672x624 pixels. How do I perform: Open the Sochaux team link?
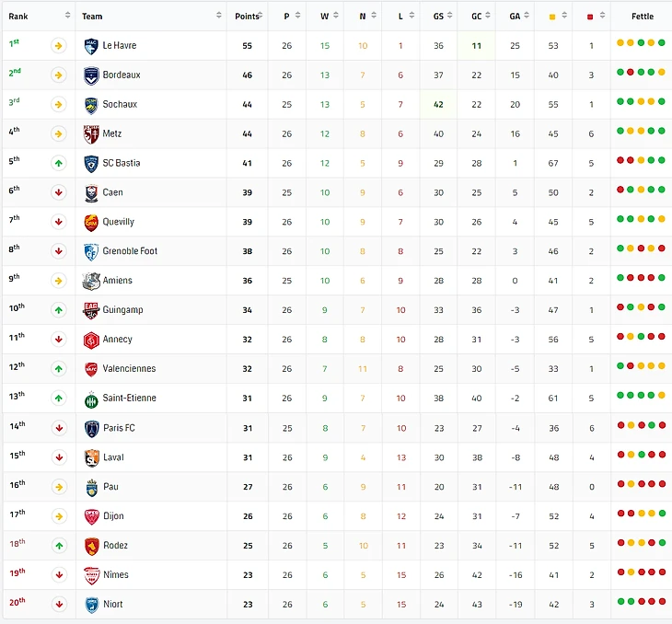tap(120, 104)
